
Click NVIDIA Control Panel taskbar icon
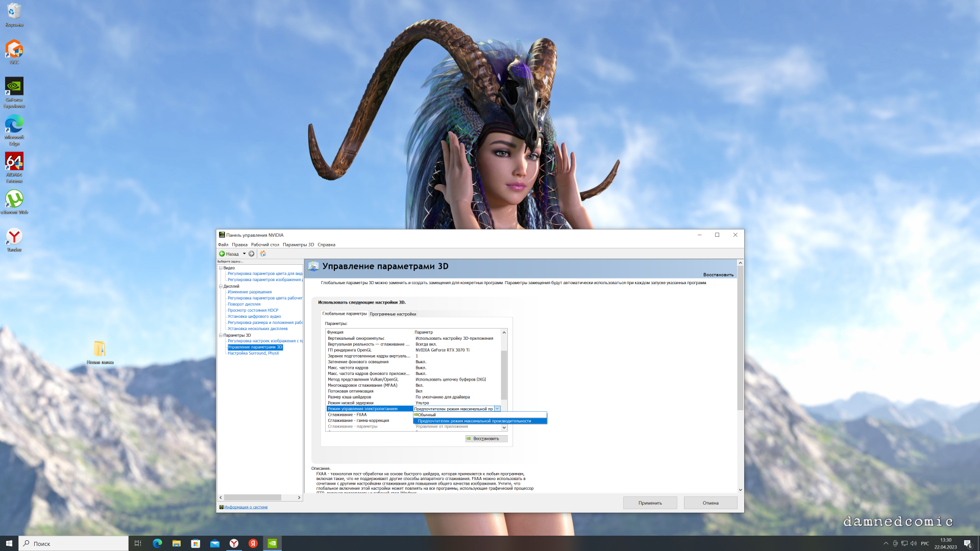tap(273, 543)
